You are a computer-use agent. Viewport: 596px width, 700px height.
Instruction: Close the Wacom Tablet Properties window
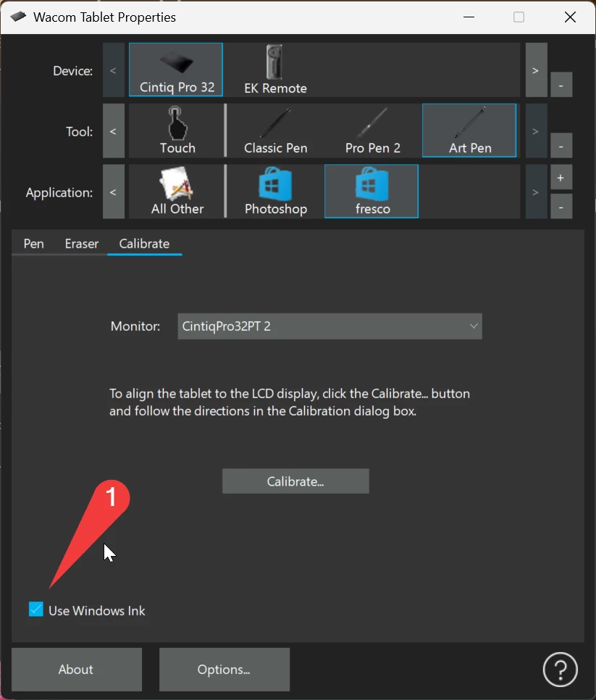pos(570,17)
